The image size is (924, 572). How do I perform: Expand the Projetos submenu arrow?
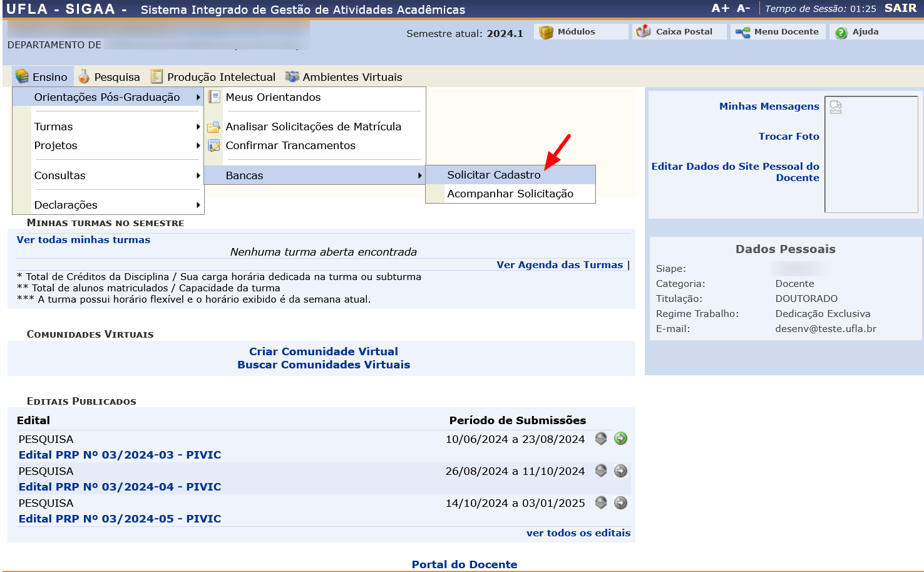pyautogui.click(x=198, y=145)
